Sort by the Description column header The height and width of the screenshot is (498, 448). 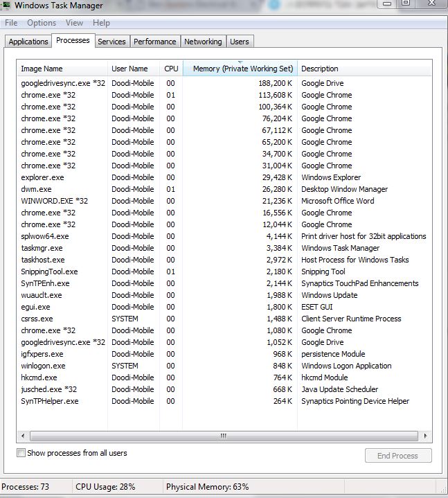364,69
